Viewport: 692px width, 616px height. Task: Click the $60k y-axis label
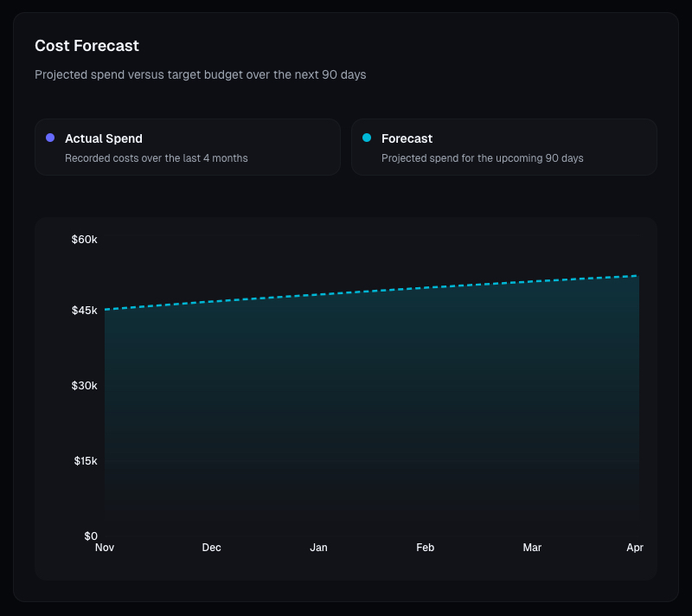pyautogui.click(x=84, y=239)
